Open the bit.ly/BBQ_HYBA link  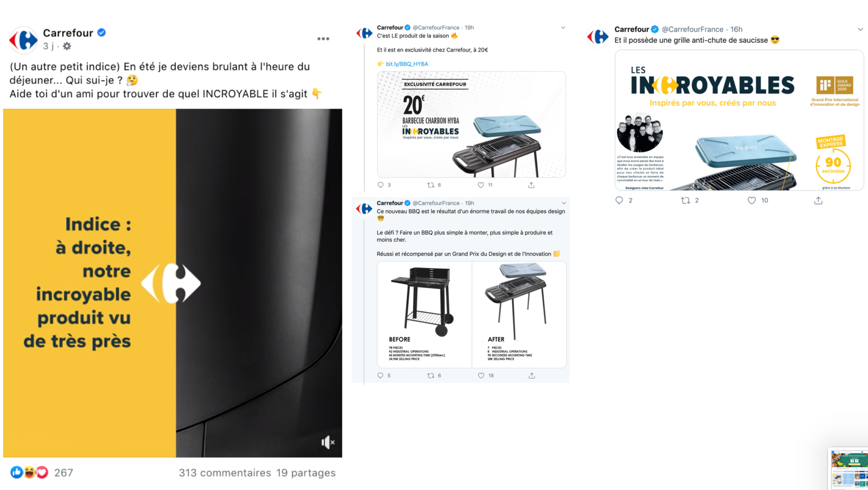[x=407, y=64]
